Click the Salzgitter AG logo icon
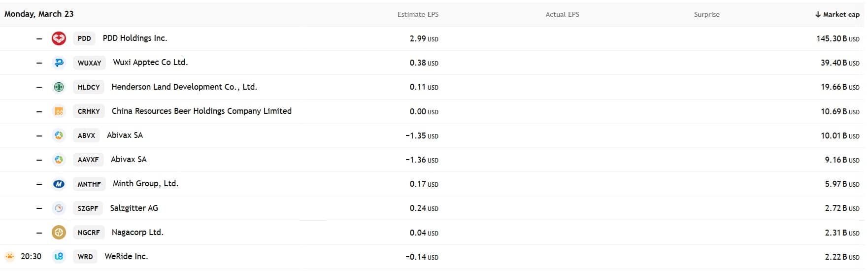 (59, 208)
